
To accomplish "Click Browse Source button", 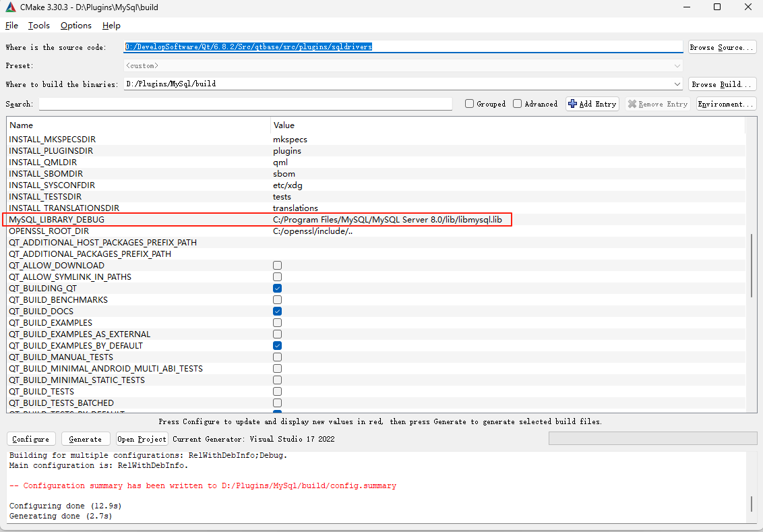I will point(722,47).
